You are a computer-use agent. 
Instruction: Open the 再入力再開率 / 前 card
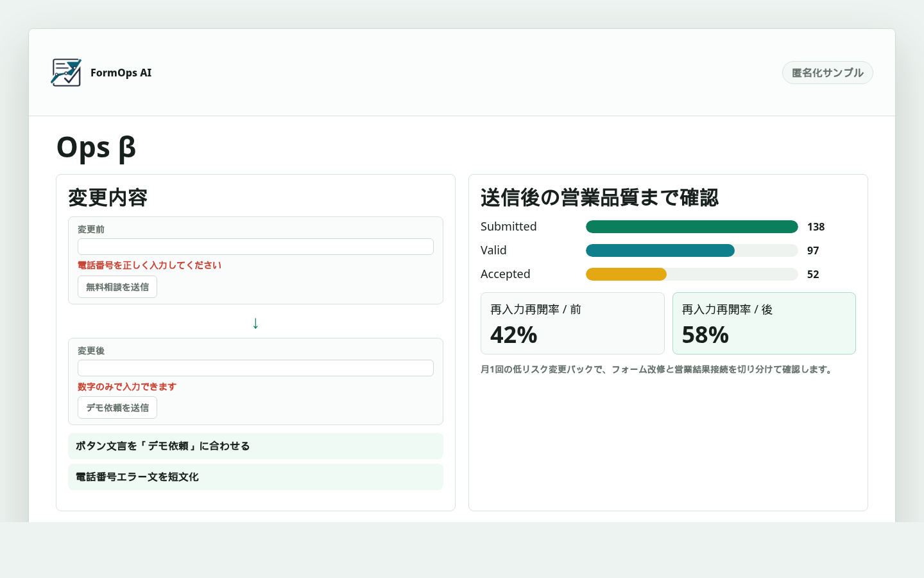point(572,323)
